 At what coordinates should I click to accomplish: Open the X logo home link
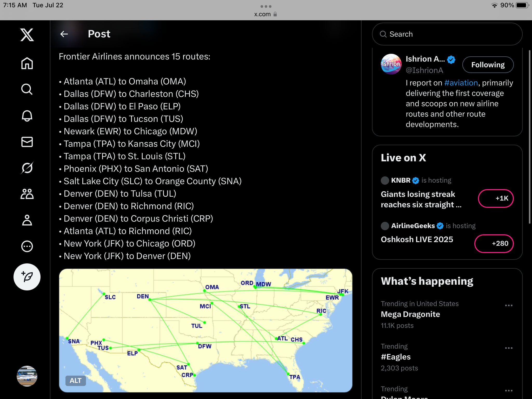[27, 35]
